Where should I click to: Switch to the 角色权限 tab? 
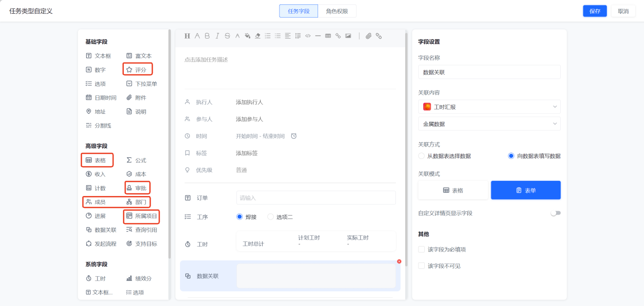337,11
